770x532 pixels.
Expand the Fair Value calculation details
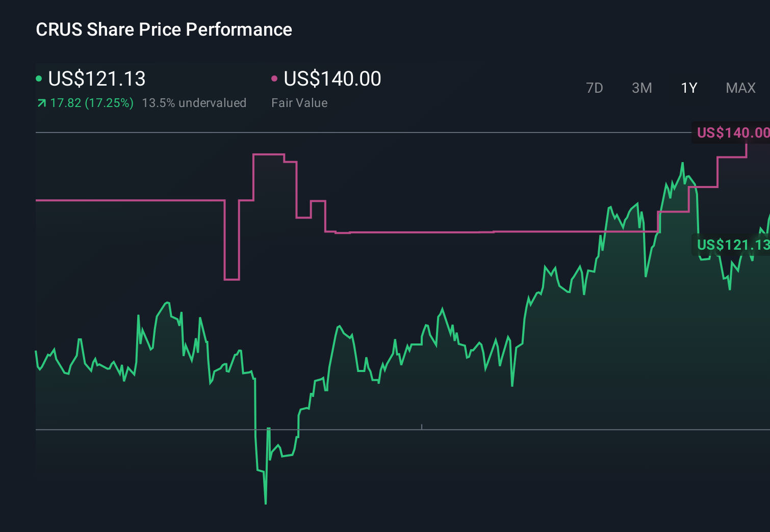tap(300, 102)
